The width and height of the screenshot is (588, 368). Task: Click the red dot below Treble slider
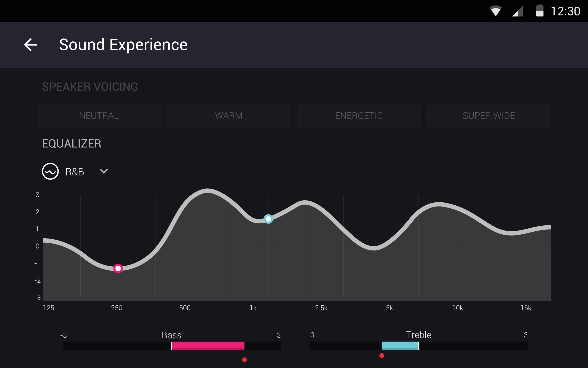pyautogui.click(x=382, y=356)
